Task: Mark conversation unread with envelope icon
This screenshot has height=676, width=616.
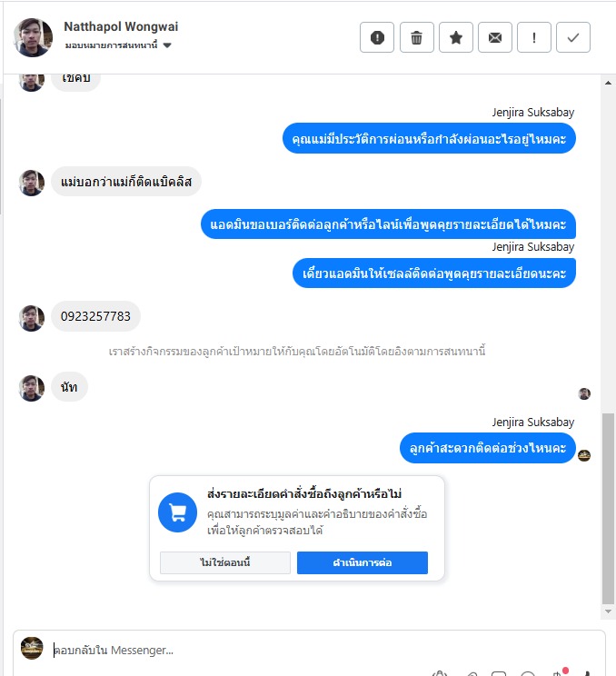Action: pos(495,37)
